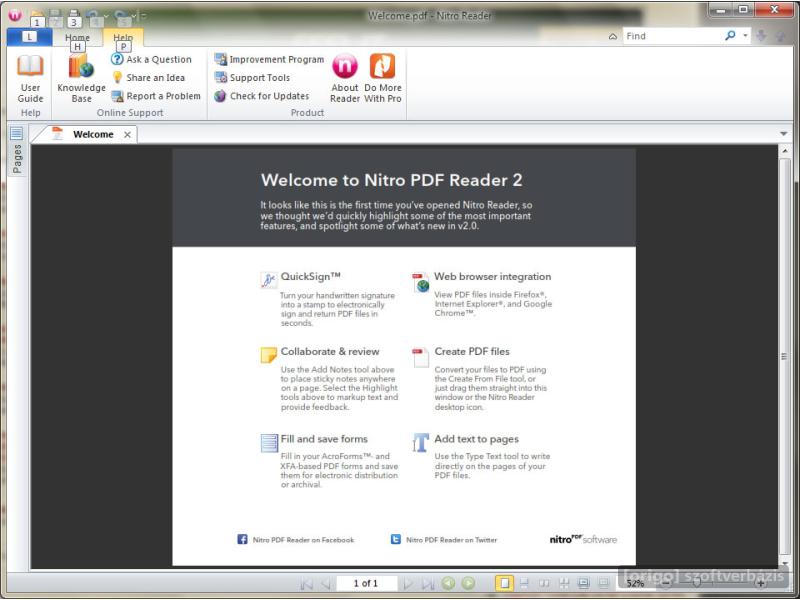Click the Save icon in quick access toolbar
800x600 pixels.
coord(55,17)
